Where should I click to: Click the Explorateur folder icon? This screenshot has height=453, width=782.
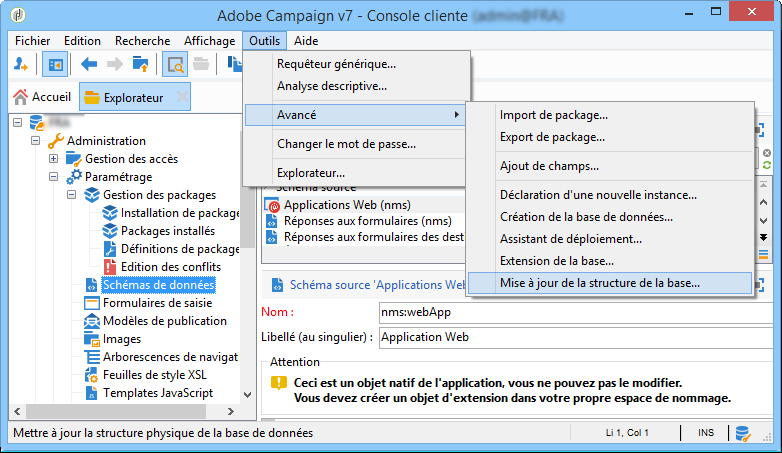click(x=92, y=97)
